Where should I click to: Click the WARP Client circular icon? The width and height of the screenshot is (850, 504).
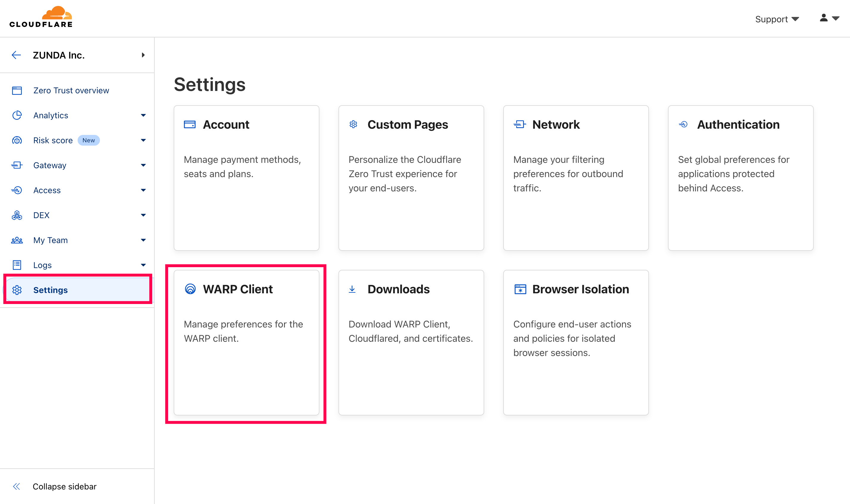click(190, 289)
